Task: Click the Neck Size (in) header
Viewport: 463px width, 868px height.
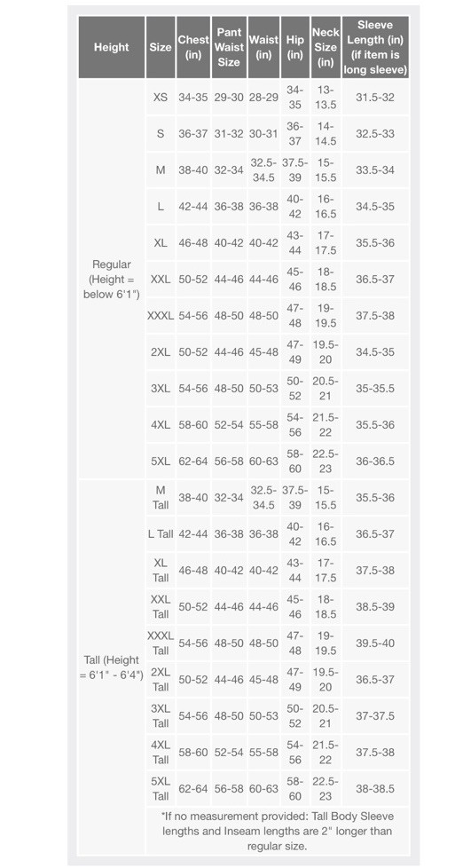Action: tap(326, 47)
